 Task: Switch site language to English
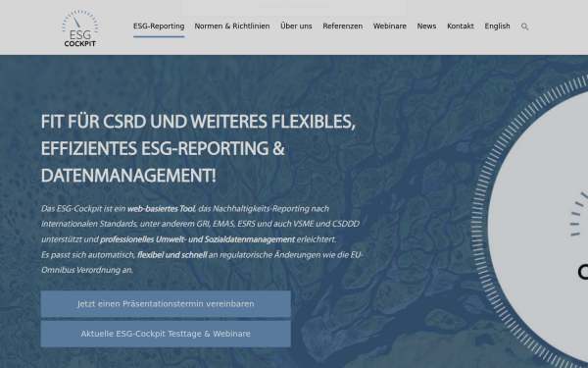[497, 26]
